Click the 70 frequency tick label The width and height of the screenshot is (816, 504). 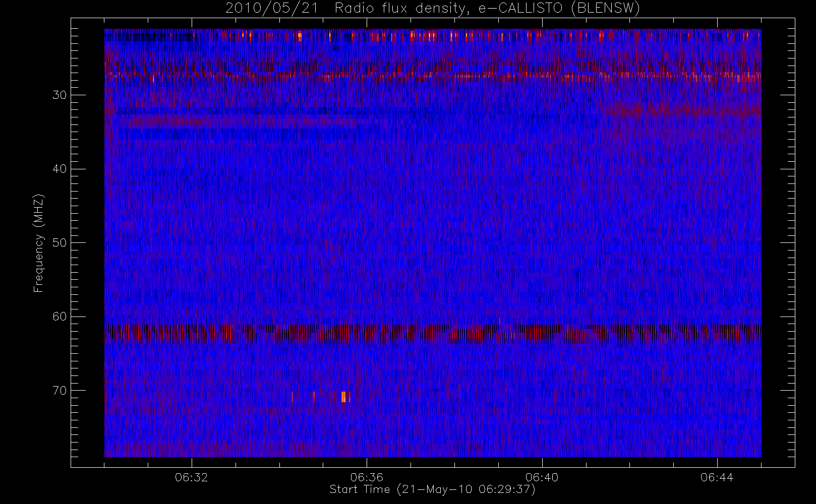[x=60, y=390]
